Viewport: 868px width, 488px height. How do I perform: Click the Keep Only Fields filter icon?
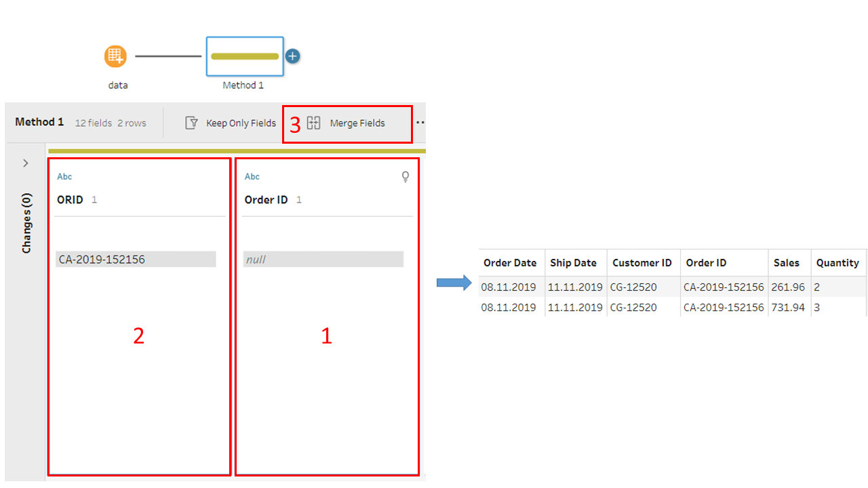[192, 123]
